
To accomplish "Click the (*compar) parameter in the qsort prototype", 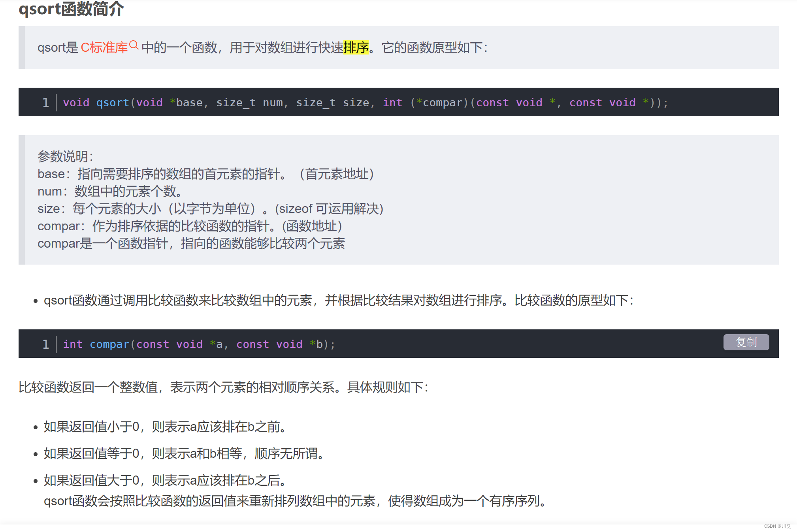I will point(439,103).
